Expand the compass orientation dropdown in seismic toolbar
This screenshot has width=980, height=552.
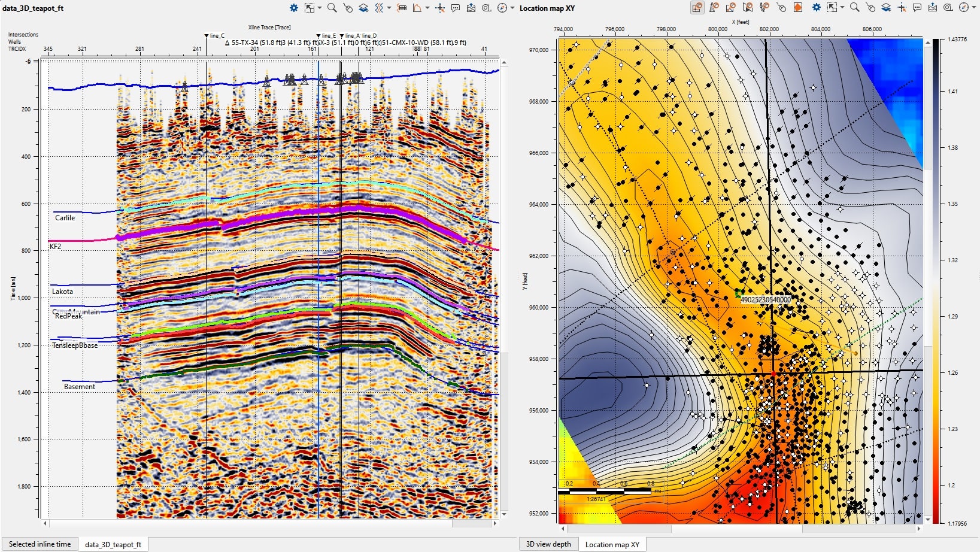512,8
